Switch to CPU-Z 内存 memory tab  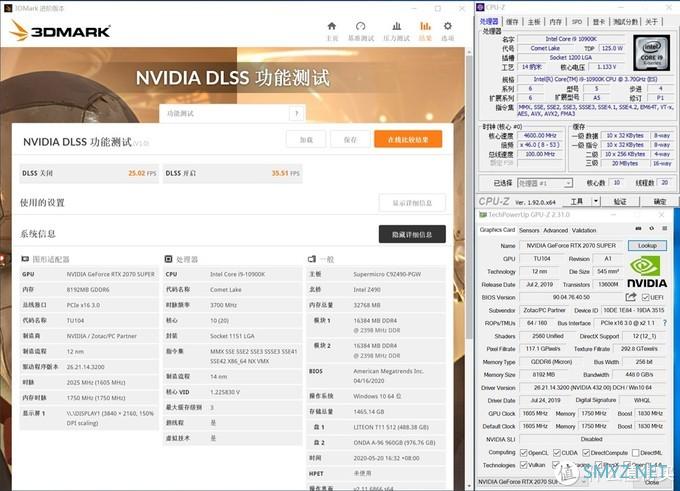coord(555,22)
